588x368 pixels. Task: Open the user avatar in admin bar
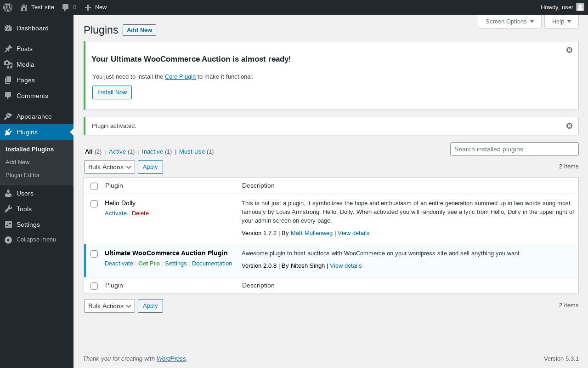point(580,7)
